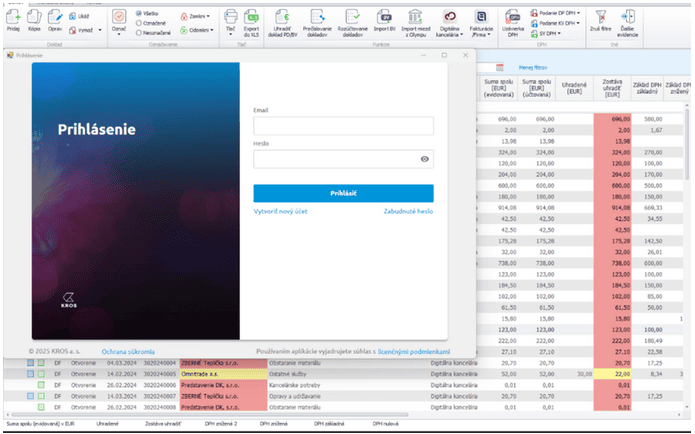Click Vytvoriť nový účet link
695x434 pixels.
286,212
